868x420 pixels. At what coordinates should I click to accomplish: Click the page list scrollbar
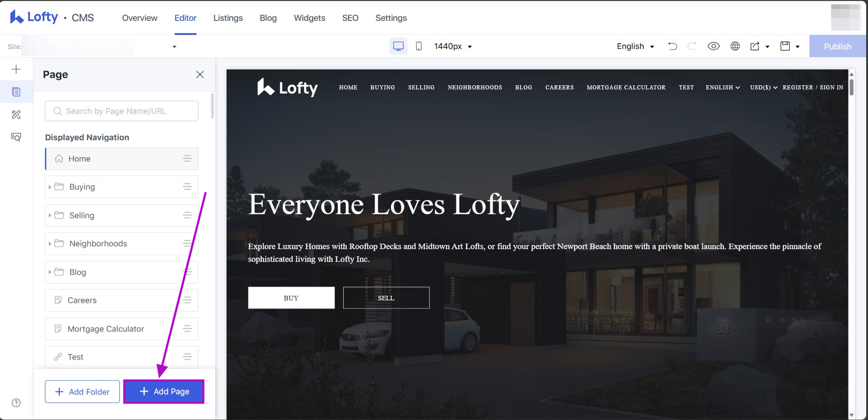click(x=212, y=107)
